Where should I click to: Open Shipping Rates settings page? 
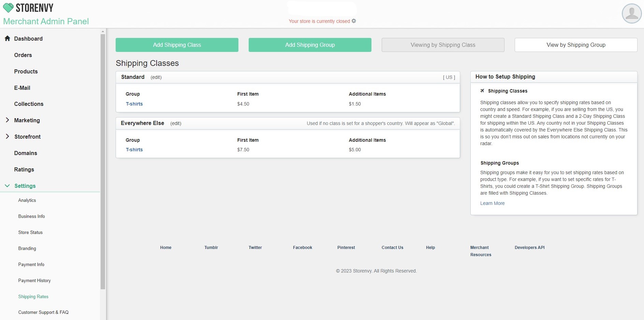point(33,296)
